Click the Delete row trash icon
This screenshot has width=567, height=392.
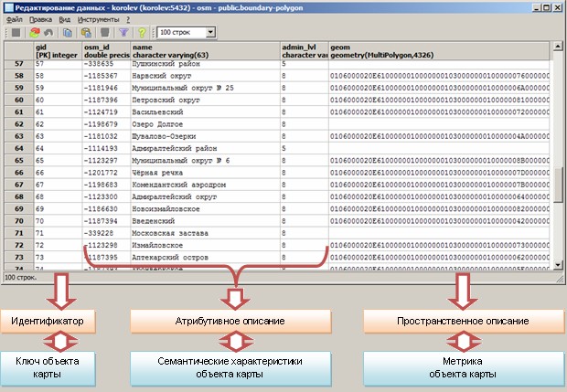(105, 32)
